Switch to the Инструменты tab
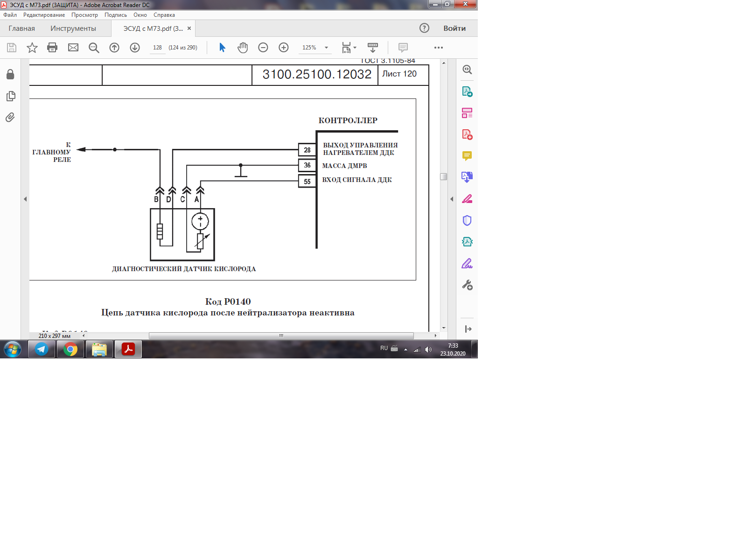Screen dimensions: 741x560 tap(73, 28)
